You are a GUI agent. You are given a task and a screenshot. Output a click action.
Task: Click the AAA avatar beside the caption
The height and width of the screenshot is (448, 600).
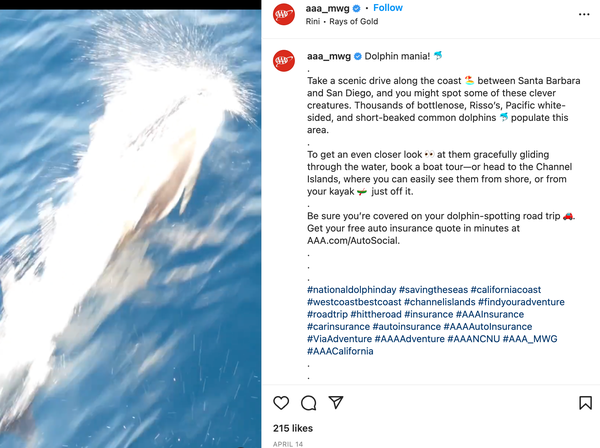click(284, 60)
